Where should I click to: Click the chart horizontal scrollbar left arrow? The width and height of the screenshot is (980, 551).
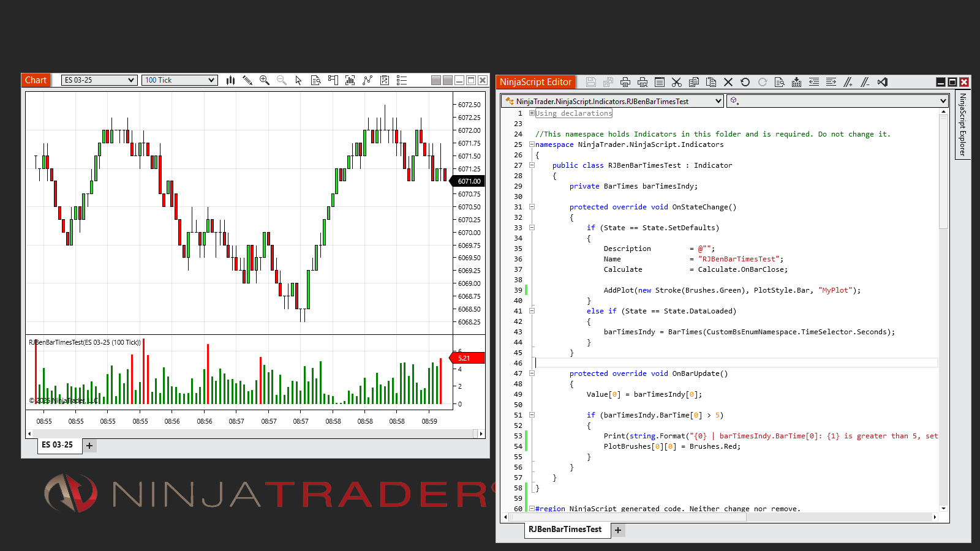[29, 433]
